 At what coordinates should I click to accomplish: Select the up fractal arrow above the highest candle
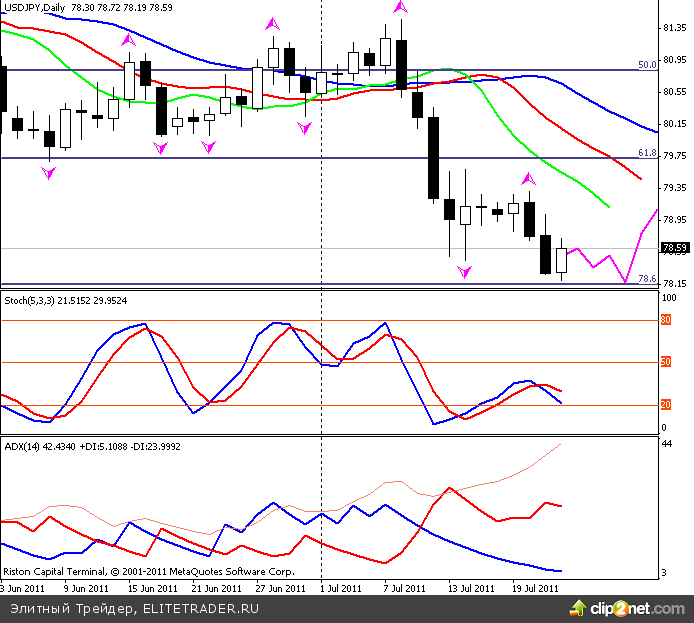[x=400, y=7]
